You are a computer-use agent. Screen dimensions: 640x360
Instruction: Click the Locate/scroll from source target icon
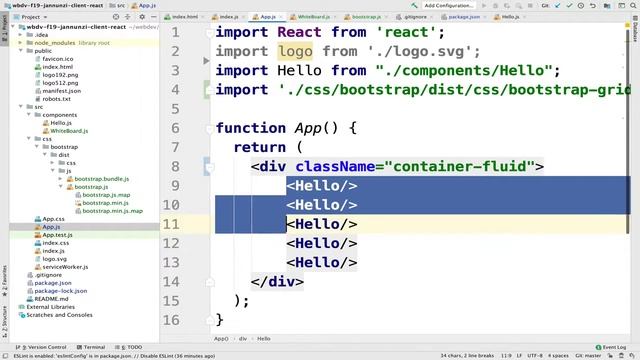pos(116,17)
